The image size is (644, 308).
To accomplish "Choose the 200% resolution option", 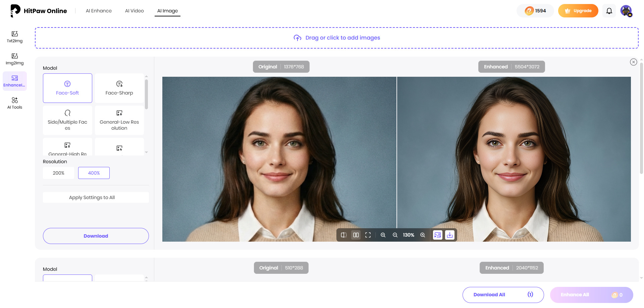I will coord(58,173).
